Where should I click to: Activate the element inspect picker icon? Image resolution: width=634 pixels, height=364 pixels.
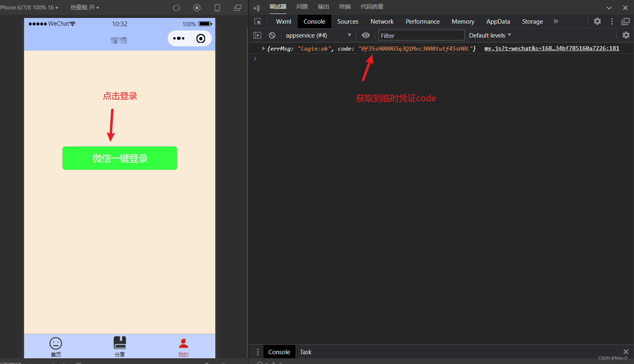point(258,22)
